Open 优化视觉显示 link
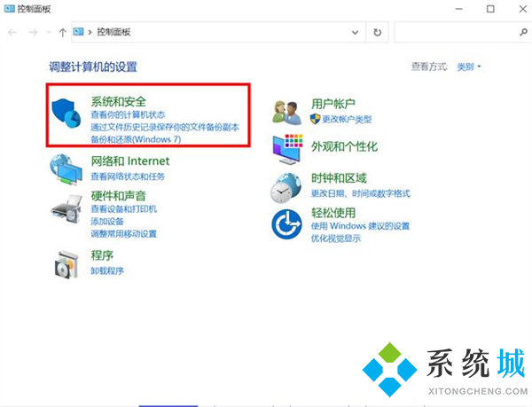 point(336,239)
